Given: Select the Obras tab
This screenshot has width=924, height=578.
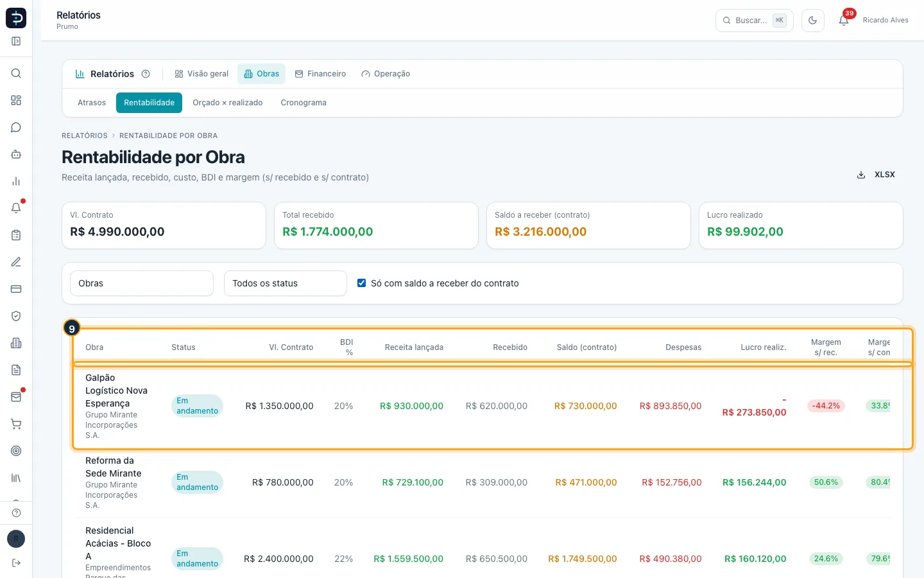Looking at the screenshot, I should (262, 74).
